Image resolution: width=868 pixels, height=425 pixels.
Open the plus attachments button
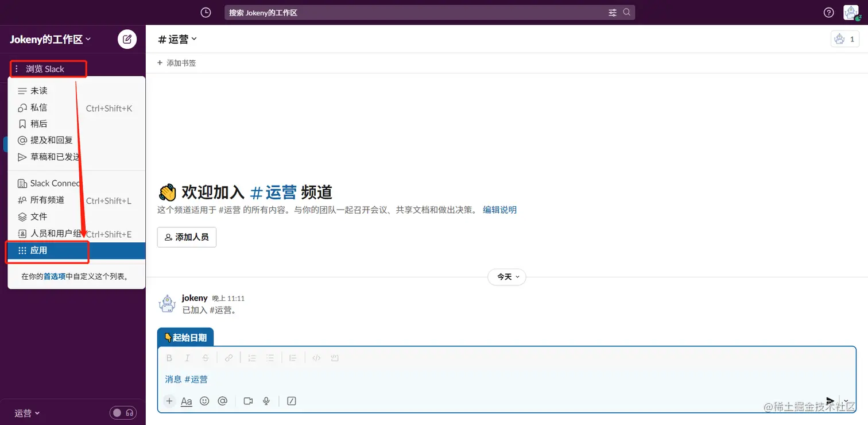pos(169,401)
